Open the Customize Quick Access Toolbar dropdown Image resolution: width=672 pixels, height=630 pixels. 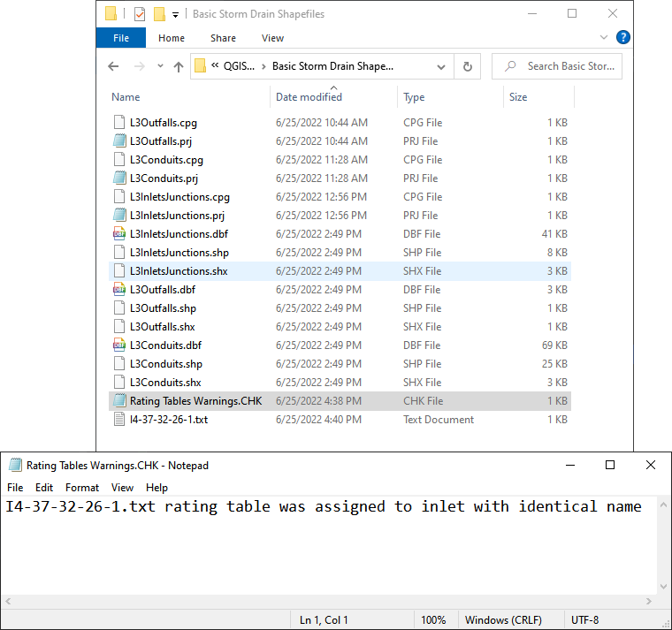[175, 14]
